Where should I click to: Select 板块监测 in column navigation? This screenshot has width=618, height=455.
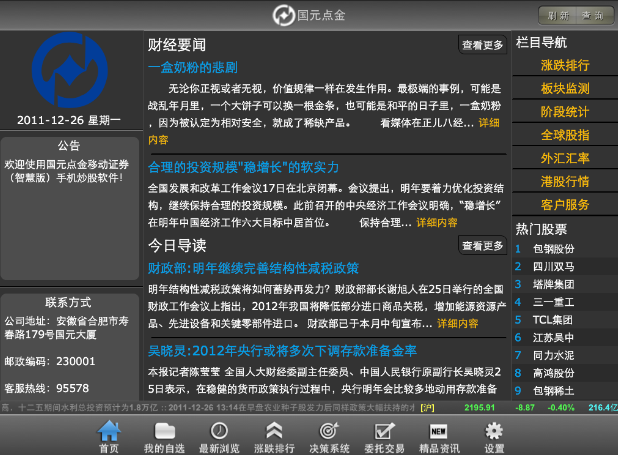(564, 89)
